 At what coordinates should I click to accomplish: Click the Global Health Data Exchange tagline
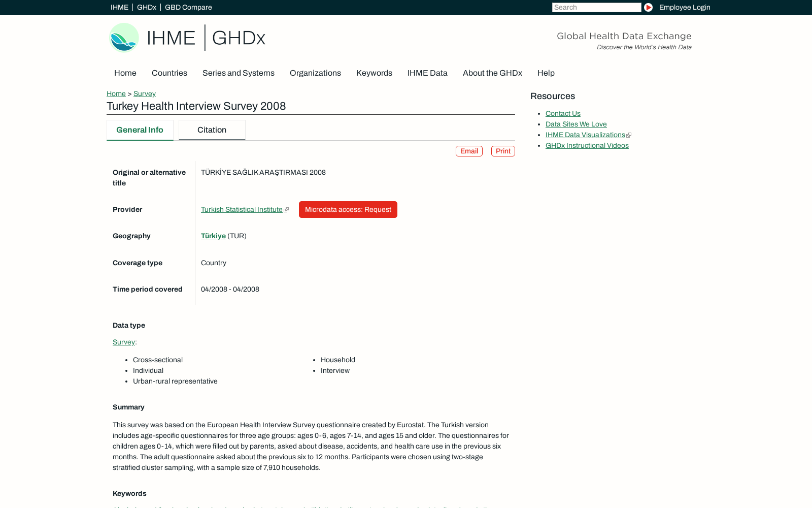click(x=624, y=36)
